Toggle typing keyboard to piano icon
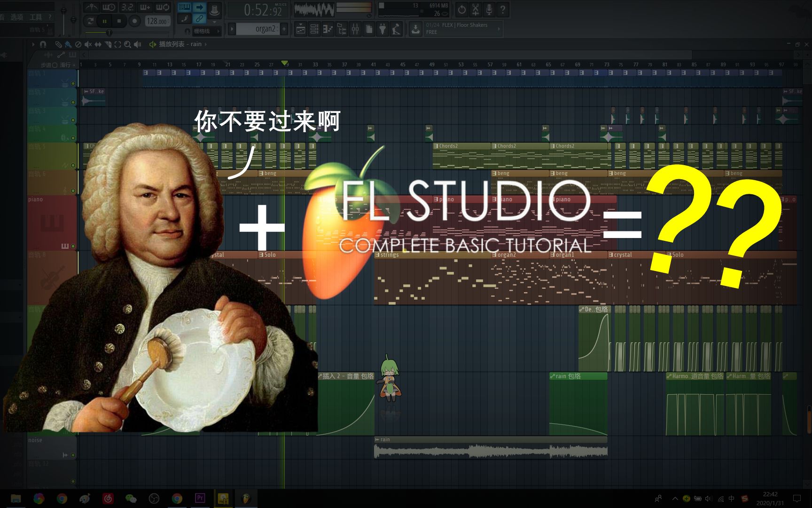The image size is (812, 508). click(184, 7)
